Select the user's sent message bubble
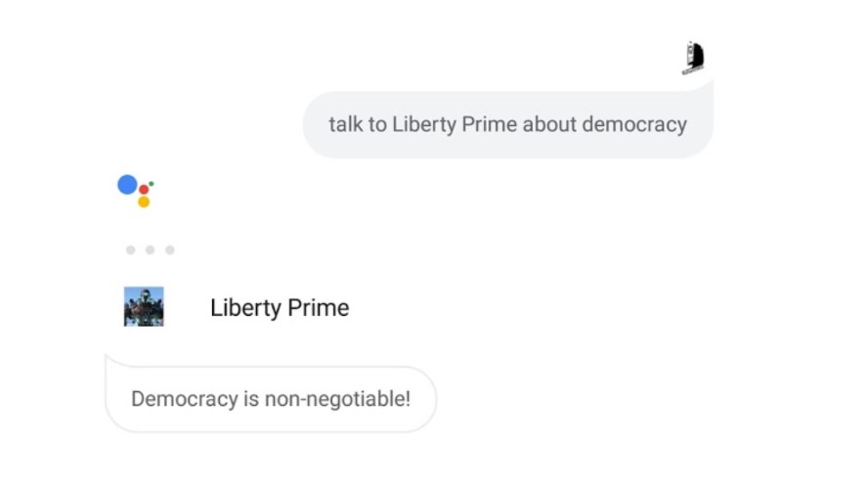The height and width of the screenshot is (488, 868). pos(507,125)
